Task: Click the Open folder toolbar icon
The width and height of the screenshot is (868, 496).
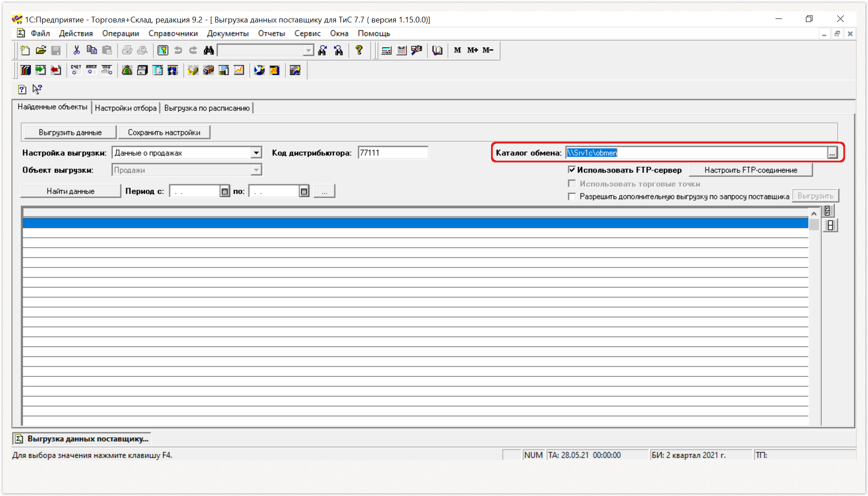Action: [41, 51]
